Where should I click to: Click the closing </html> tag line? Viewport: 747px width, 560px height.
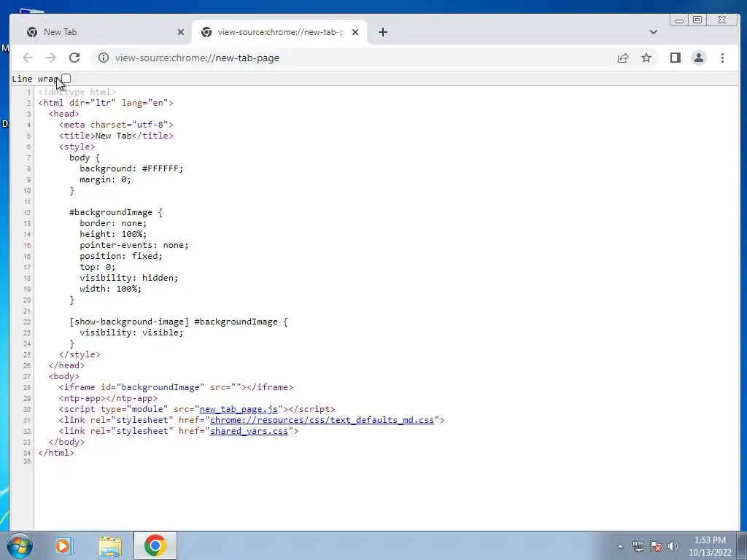click(56, 453)
